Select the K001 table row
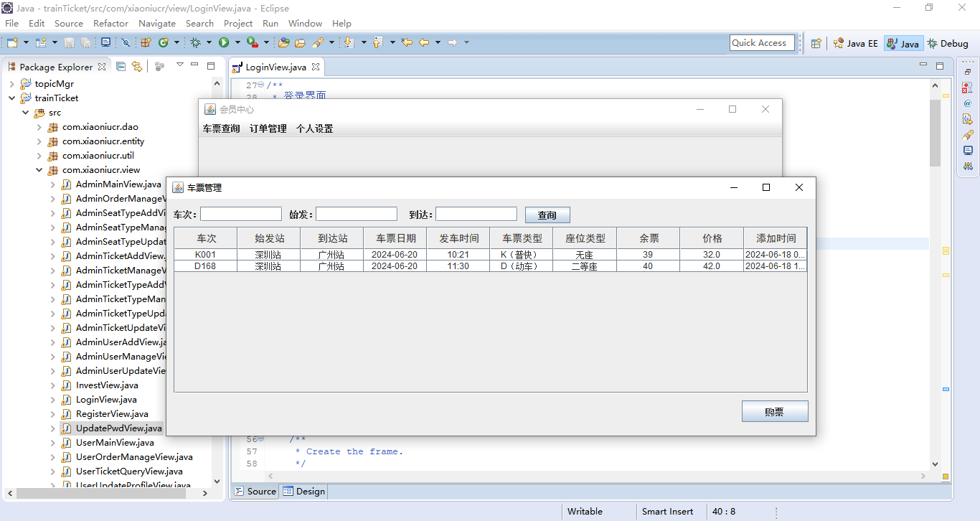 (490, 255)
